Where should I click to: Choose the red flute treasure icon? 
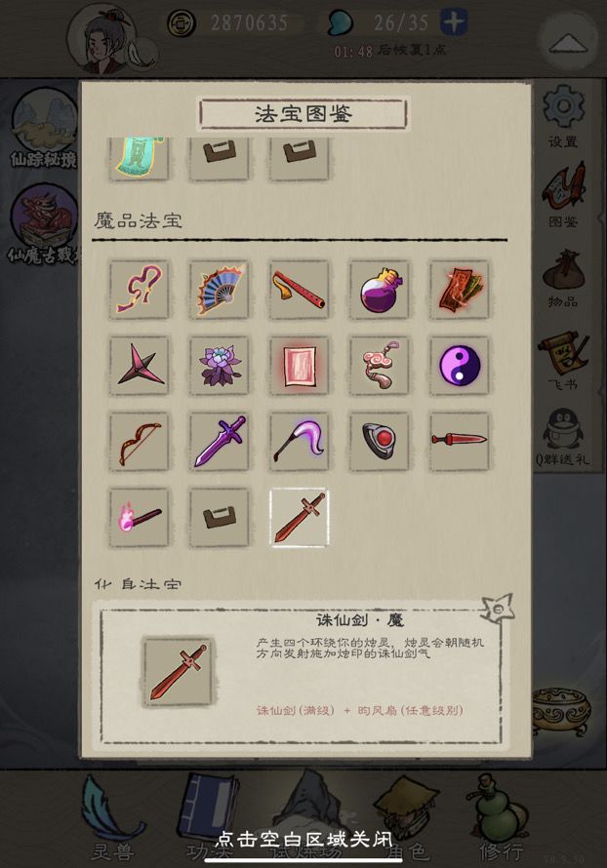(299, 290)
